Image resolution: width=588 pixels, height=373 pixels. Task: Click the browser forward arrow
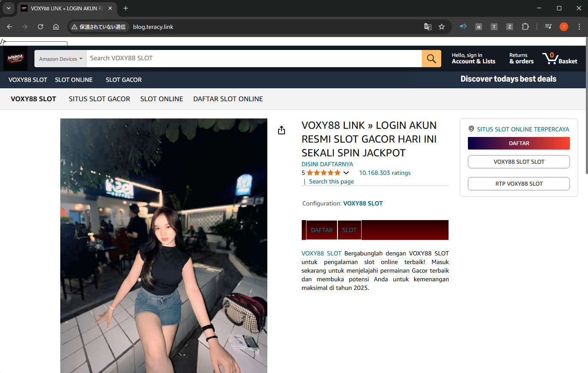[x=25, y=27]
